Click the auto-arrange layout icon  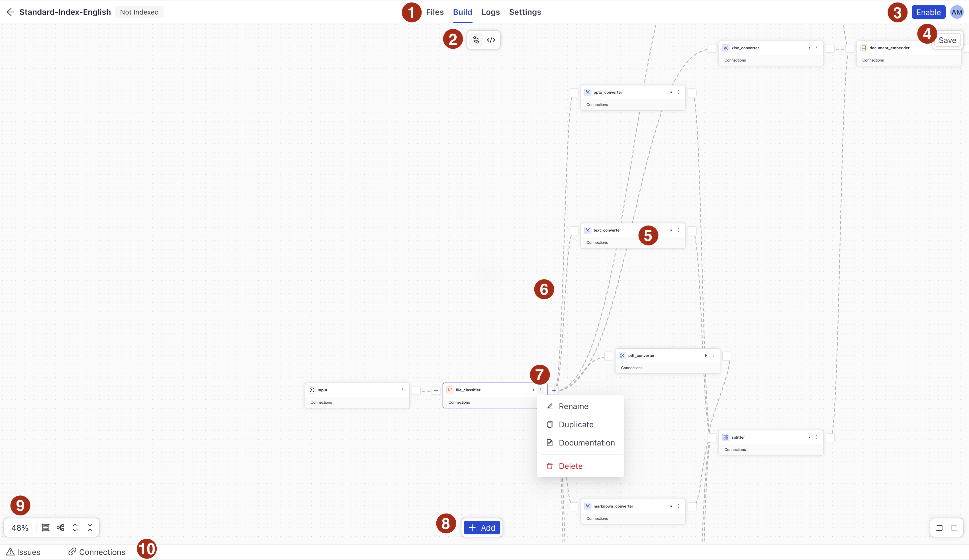60,528
